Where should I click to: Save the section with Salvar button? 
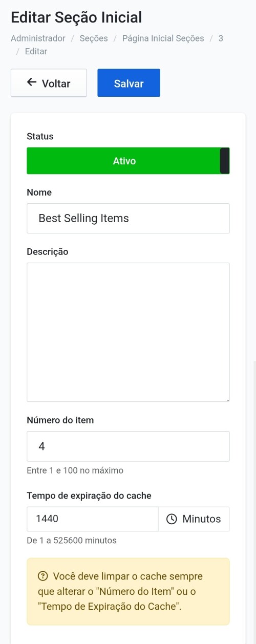[x=129, y=83]
